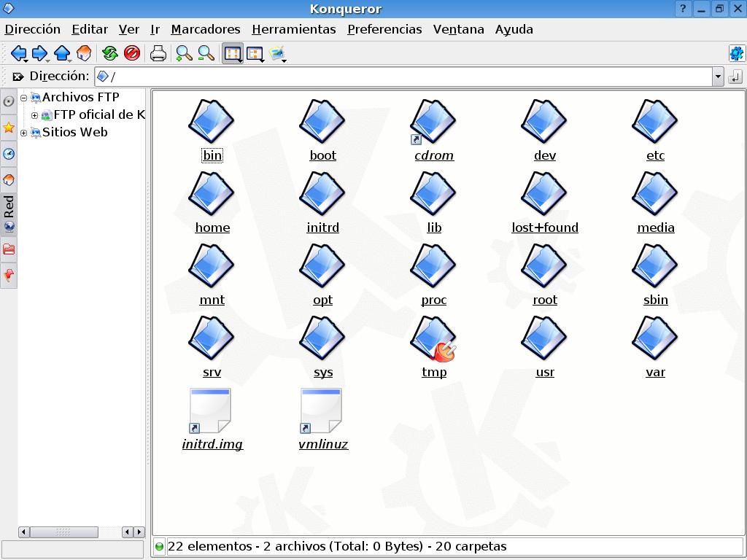Select the etc folder
Viewport: 747px width, 560px height.
[655, 122]
